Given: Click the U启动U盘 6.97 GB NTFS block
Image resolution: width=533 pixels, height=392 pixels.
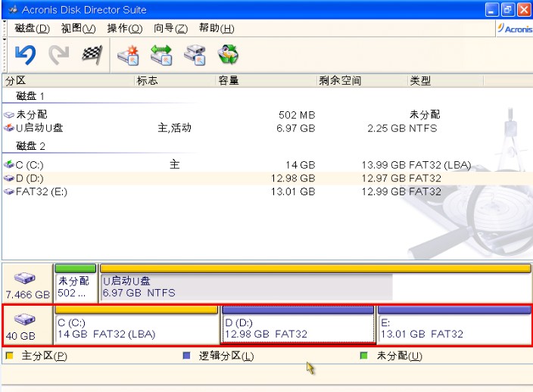Looking at the screenshot, I should (315, 283).
